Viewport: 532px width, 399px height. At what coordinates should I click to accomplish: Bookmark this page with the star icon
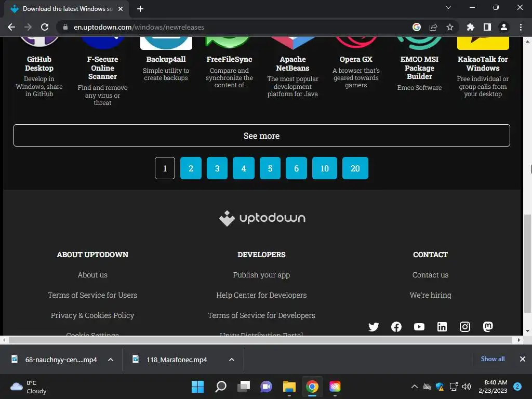click(449, 27)
